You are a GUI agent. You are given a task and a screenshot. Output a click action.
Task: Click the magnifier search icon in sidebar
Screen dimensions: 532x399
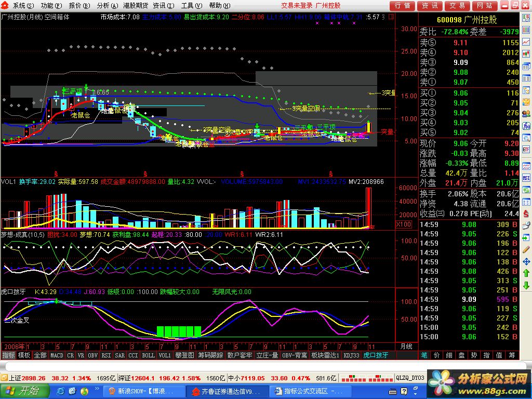(x=526, y=138)
